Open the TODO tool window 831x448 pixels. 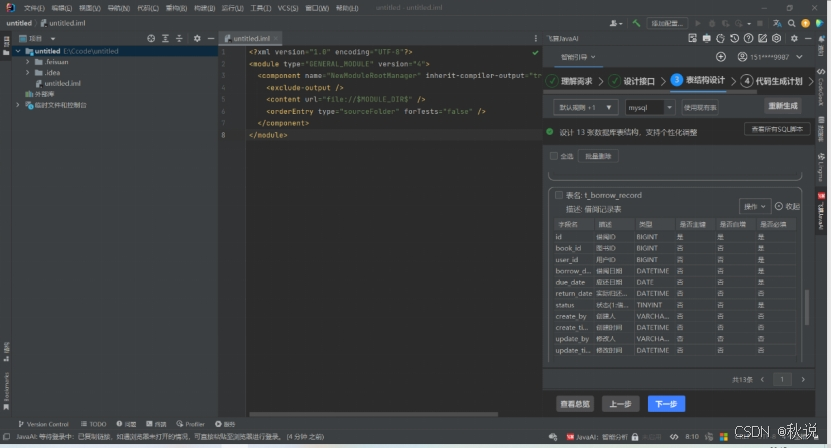94,424
